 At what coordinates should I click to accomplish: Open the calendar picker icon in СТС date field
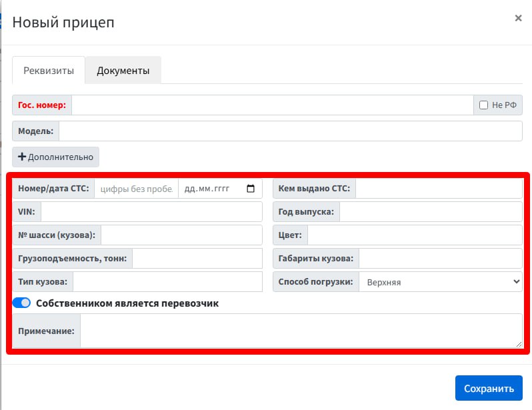251,189
